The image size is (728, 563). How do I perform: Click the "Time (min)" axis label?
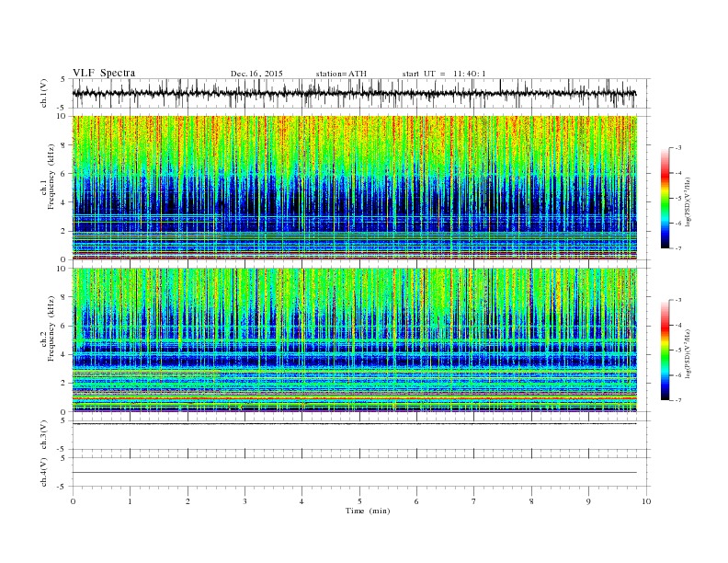[368, 511]
